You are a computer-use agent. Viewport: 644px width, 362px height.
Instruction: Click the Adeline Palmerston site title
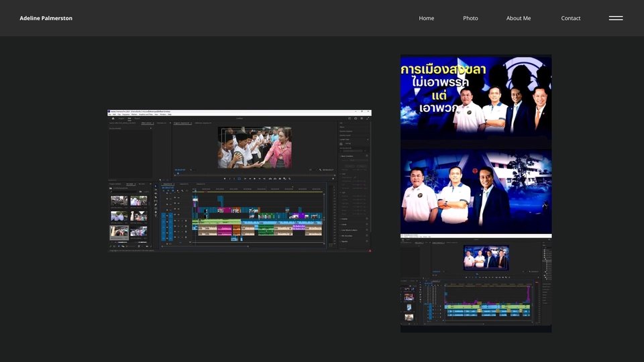[46, 18]
